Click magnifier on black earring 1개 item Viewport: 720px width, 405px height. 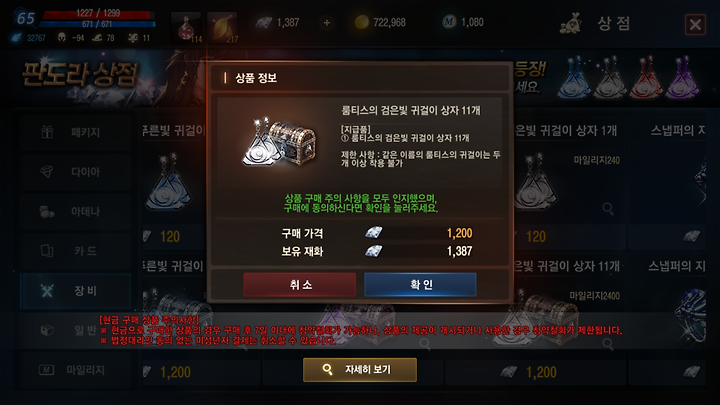click(x=608, y=209)
